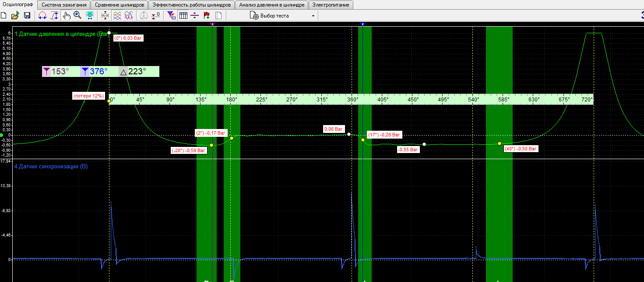Click the 180° mark on degree ruler

tap(231, 100)
